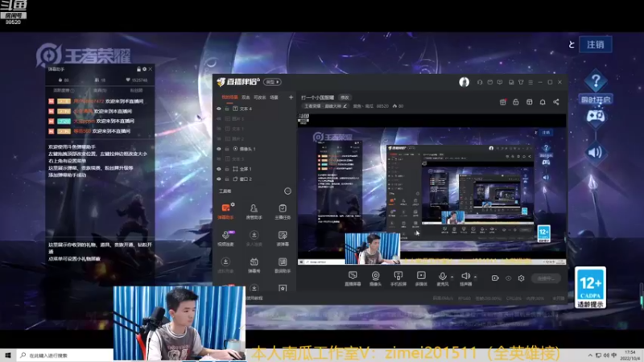
Task: Open the 使用教程 tutorial link
Action: (x=254, y=298)
